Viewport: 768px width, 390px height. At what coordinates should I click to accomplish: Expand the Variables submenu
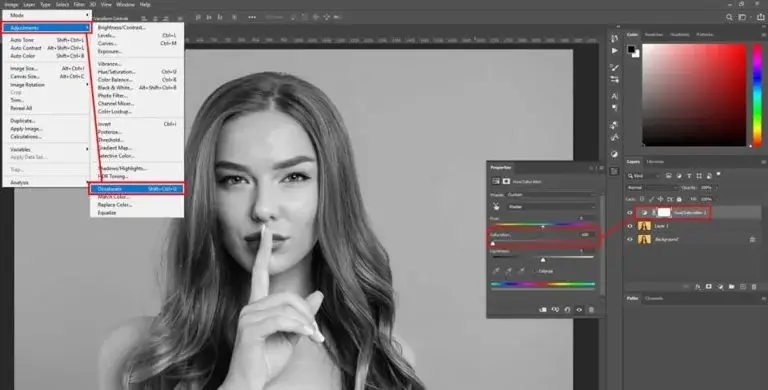[47, 149]
